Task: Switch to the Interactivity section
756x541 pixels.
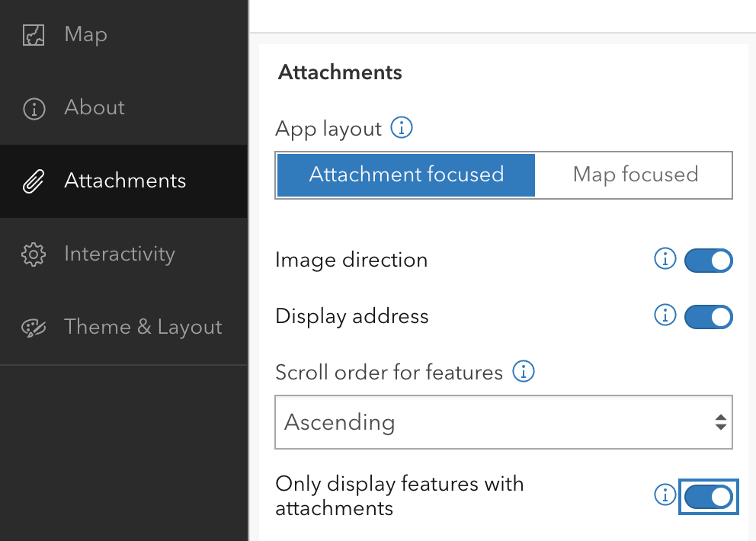Action: [120, 254]
